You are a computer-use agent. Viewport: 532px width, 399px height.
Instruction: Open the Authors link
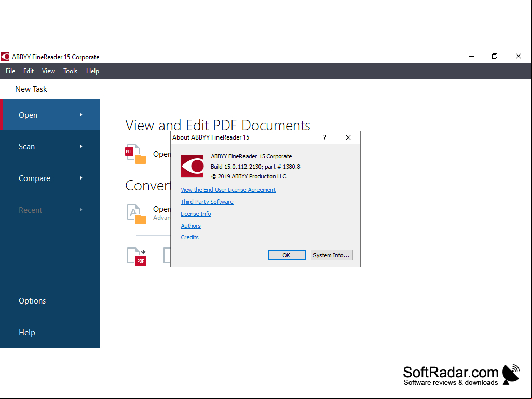[x=190, y=226]
